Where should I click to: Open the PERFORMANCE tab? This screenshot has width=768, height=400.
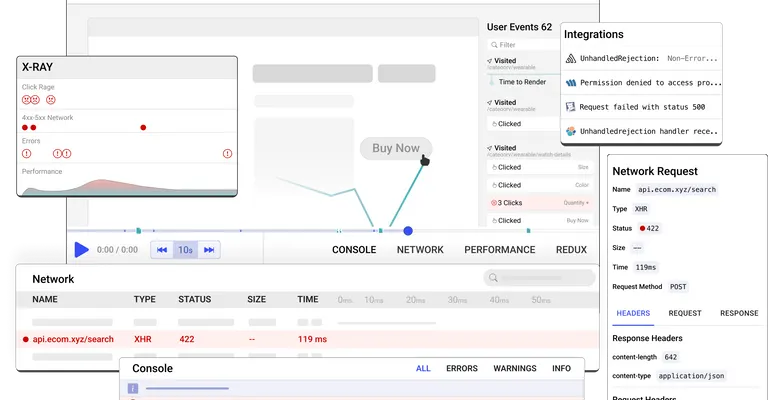(x=499, y=250)
